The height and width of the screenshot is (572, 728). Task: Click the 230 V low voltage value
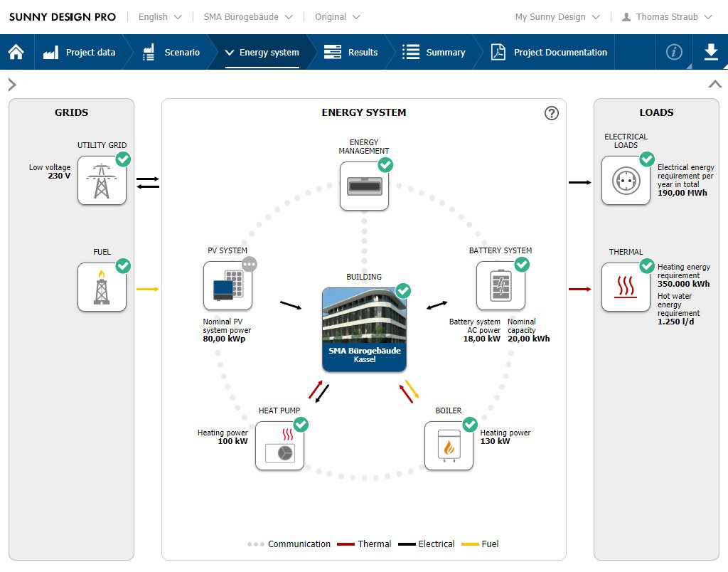click(x=59, y=176)
